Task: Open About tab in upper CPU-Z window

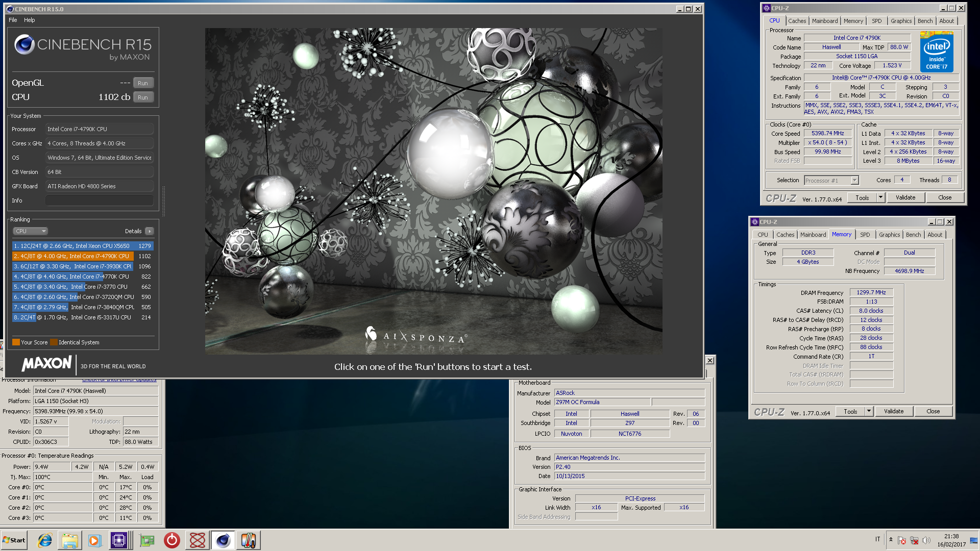Action: coord(946,21)
